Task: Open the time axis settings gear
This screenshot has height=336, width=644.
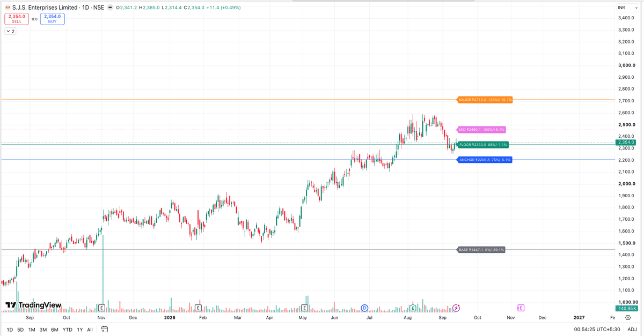Action: pyautogui.click(x=627, y=317)
